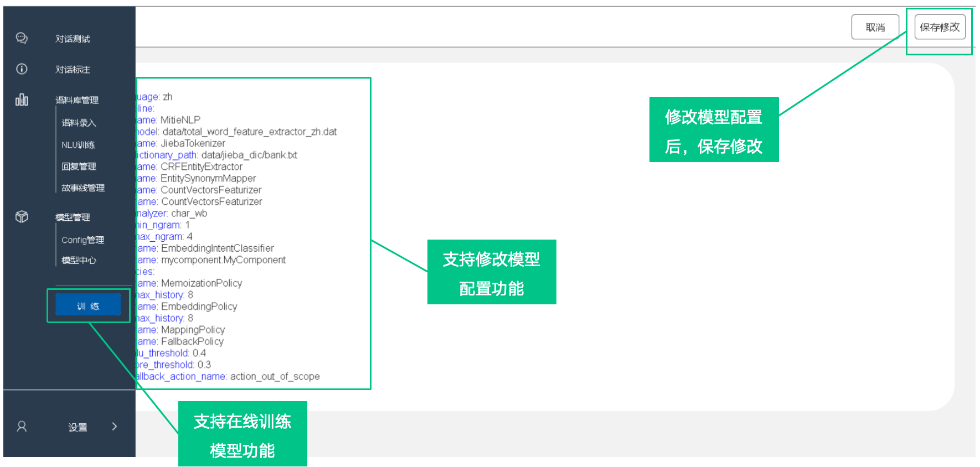
Task: Click the 'data/total_word_feature_extractor_zh.dat' value
Action: point(250,132)
